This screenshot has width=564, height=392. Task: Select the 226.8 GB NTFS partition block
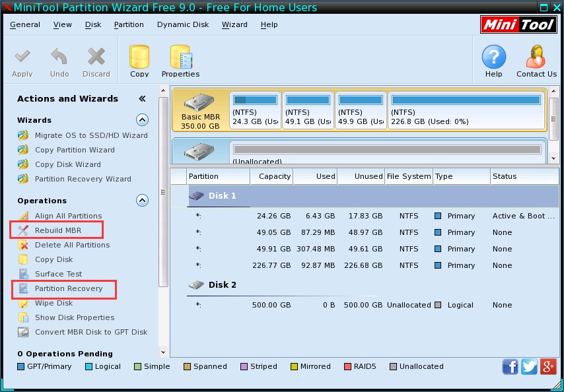[x=466, y=110]
